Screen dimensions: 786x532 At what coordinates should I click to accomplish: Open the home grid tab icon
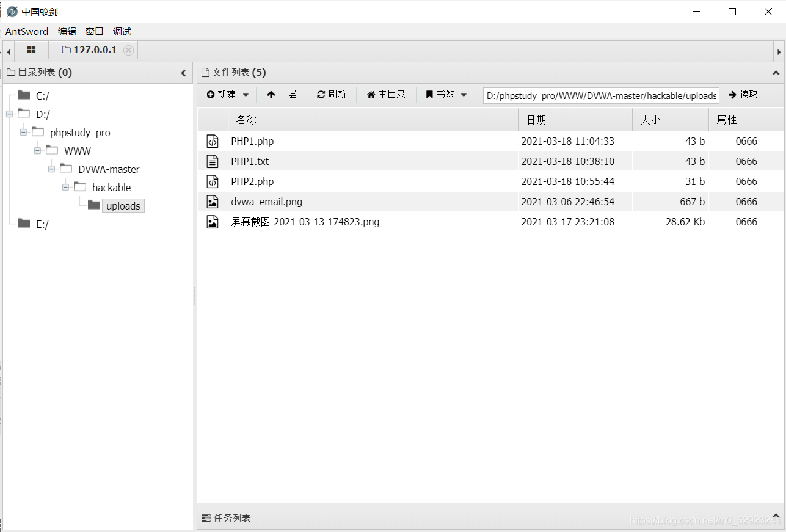coord(31,50)
